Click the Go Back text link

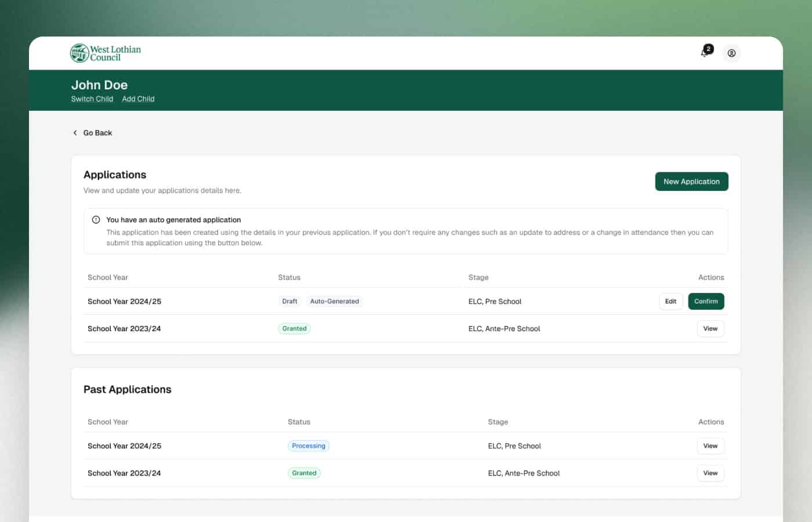pos(97,133)
